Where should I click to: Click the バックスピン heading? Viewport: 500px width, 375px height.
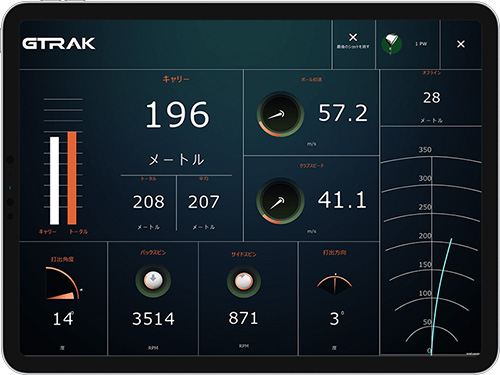pos(153,252)
